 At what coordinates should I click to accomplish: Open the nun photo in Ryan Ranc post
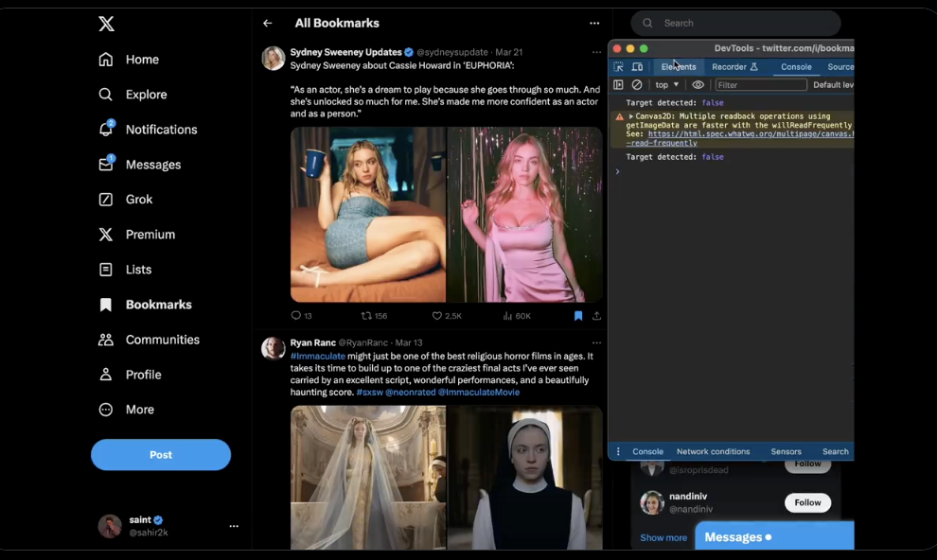point(524,478)
